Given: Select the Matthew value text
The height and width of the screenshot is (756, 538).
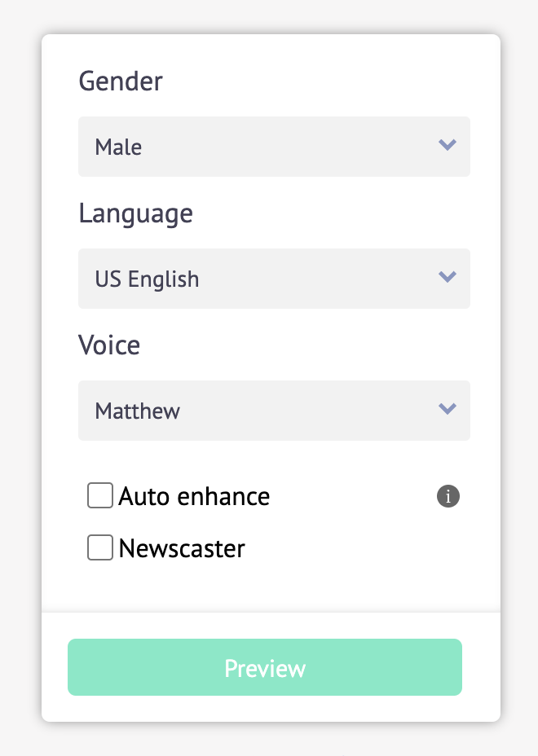Looking at the screenshot, I should pos(138,411).
